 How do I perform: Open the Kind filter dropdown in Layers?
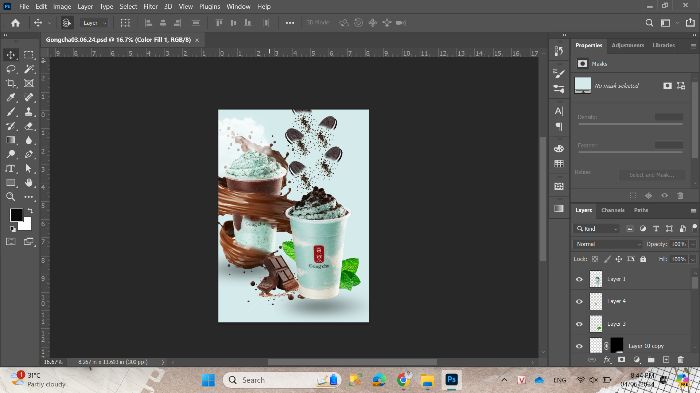coord(596,229)
